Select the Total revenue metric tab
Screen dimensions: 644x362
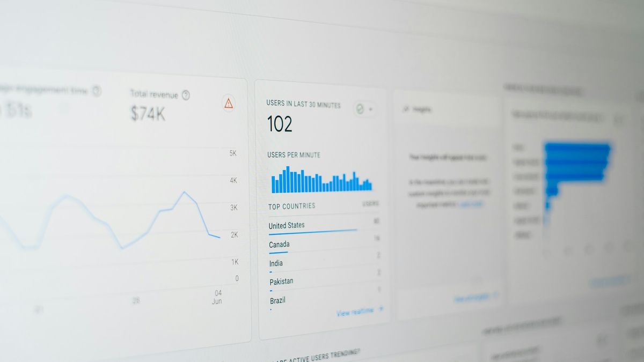tap(160, 105)
